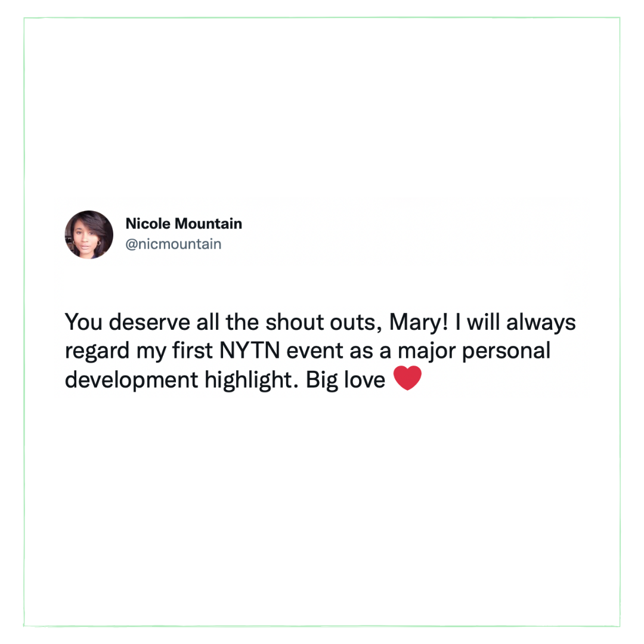Click the word "always" ending the first line
Screen dimensions: 644x644
tap(541, 323)
